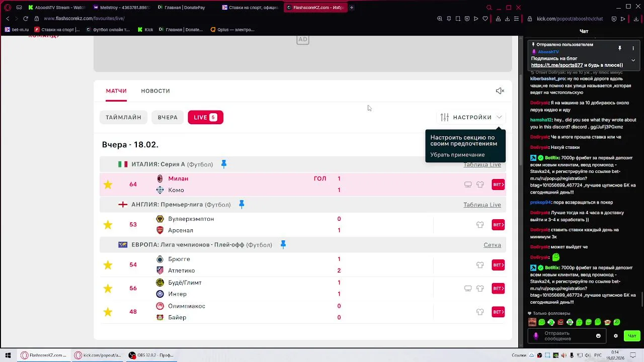Select the Таймлайн filter
Viewport: 644px width, 362px height.
[123, 117]
